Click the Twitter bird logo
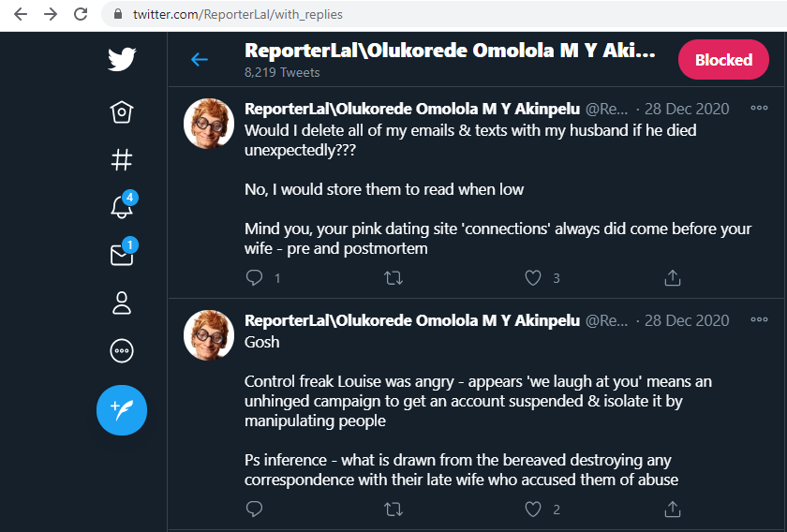The image size is (787, 532). [x=122, y=60]
